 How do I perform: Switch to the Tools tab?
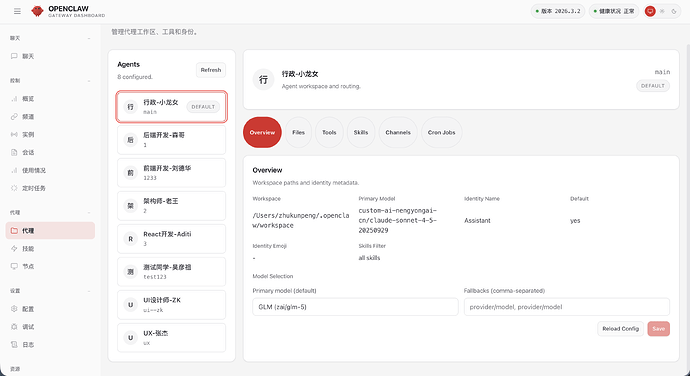329,132
